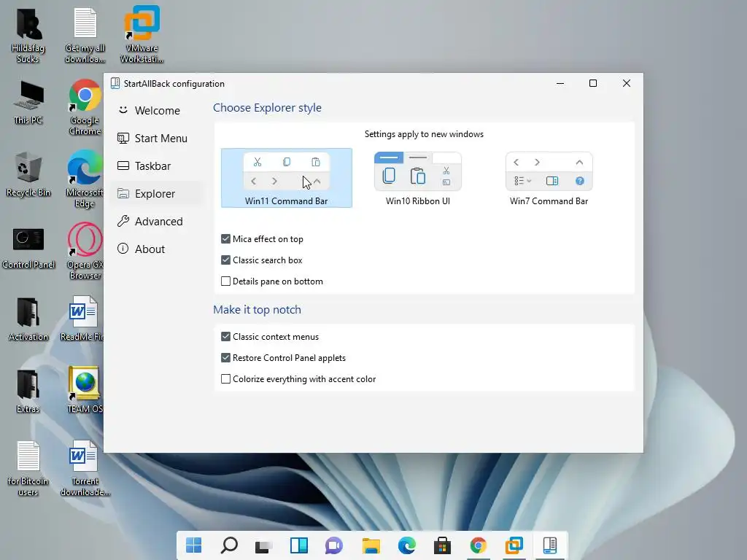Close the StartAllBack configuration window

pyautogui.click(x=627, y=83)
